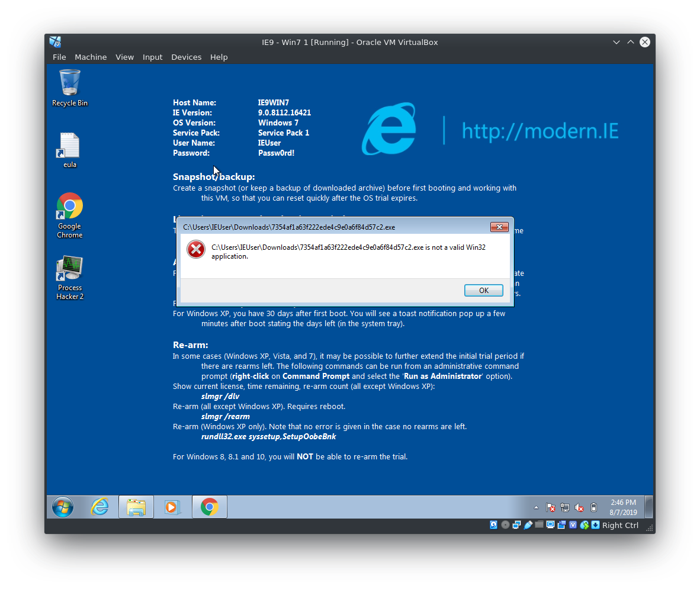700x589 pixels.
Task: Open the Windows Start menu orb
Action: pos(63,507)
